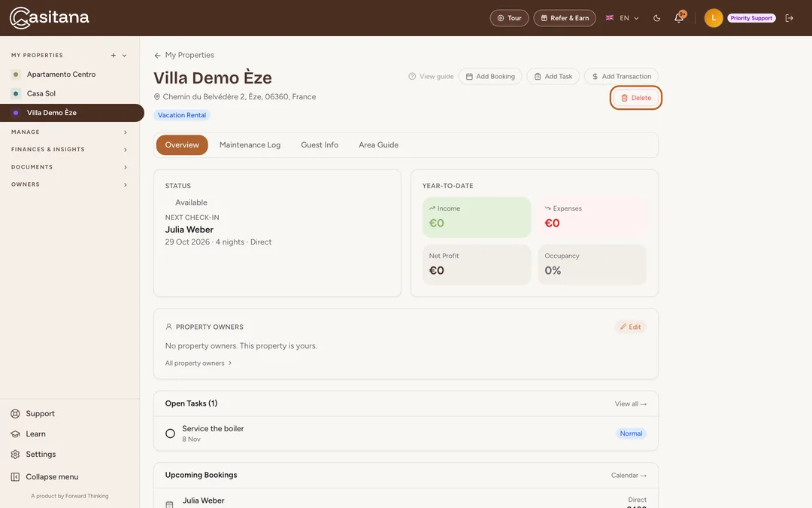
Task: Click the Occupancy card
Action: [x=592, y=264]
